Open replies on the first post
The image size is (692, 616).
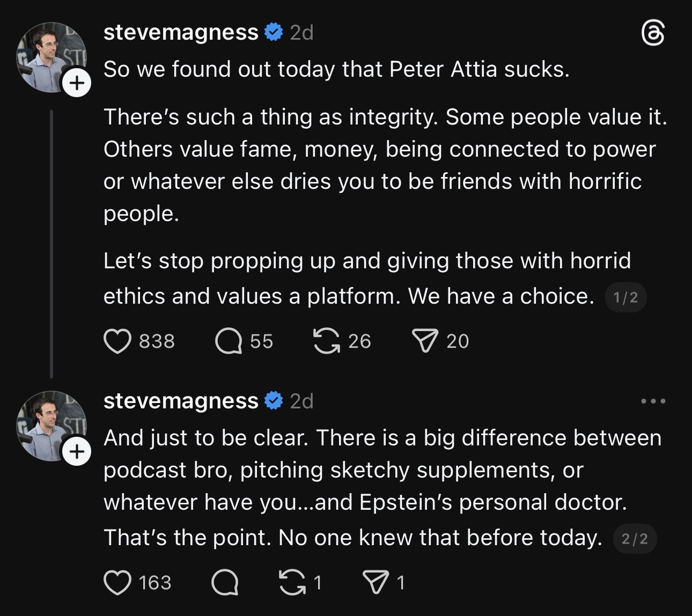pos(229,341)
